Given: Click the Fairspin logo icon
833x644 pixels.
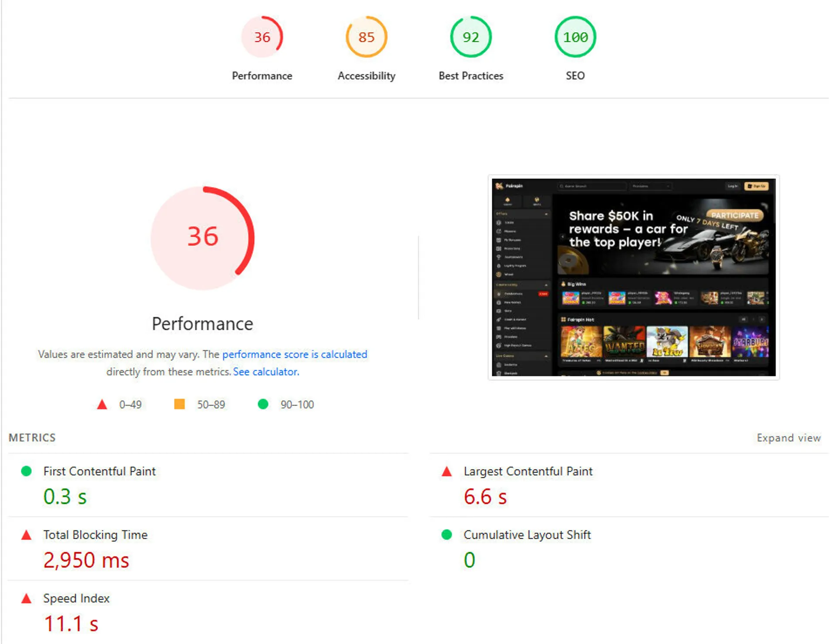Looking at the screenshot, I should point(499,186).
